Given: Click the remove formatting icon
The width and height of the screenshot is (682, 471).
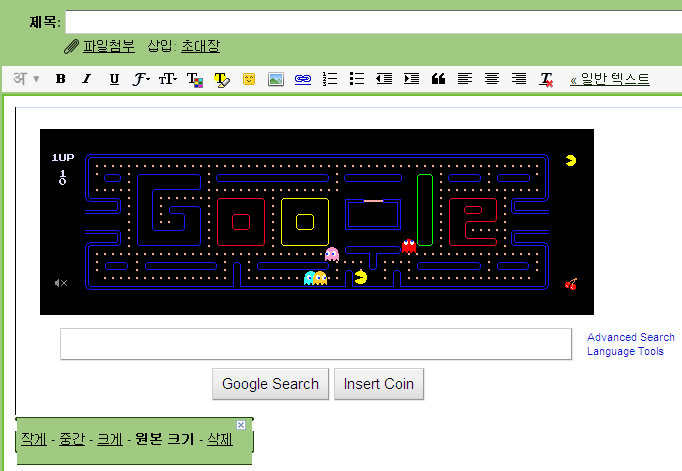Looking at the screenshot, I should pyautogui.click(x=546, y=80).
